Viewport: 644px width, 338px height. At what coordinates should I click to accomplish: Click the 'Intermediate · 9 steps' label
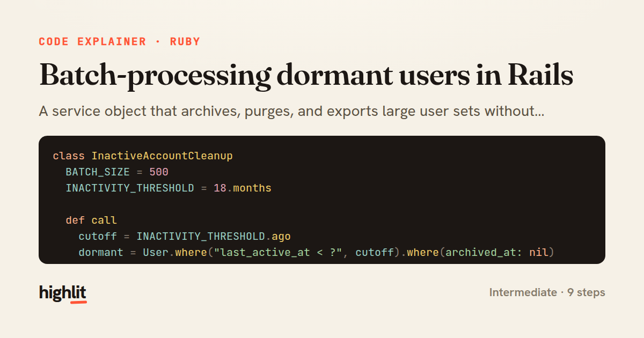click(547, 292)
